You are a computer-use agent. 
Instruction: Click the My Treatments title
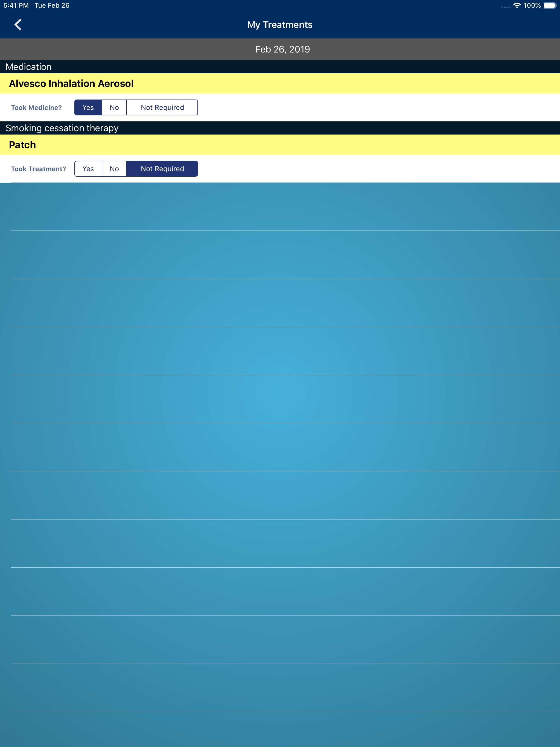(280, 25)
